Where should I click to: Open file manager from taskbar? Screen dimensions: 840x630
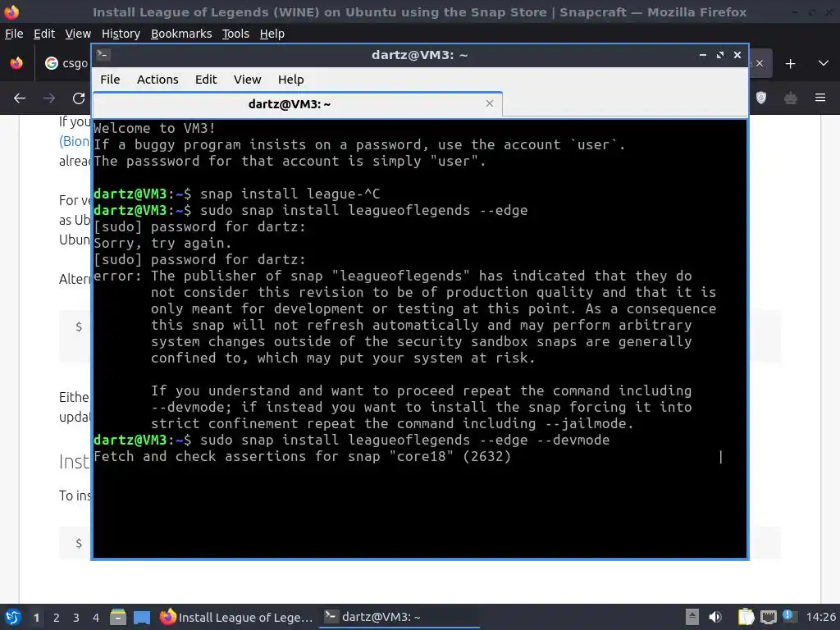tap(118, 617)
